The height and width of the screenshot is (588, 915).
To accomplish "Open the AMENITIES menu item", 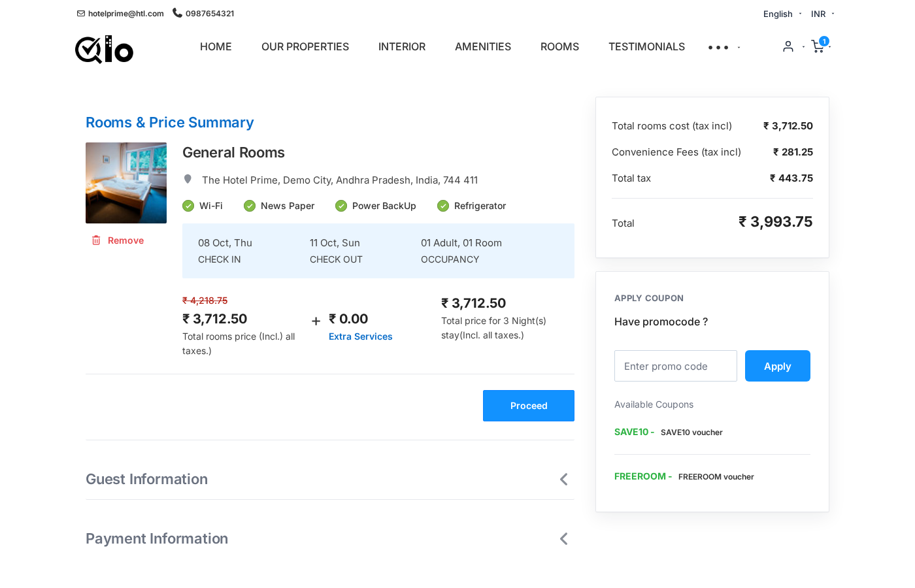I will tap(483, 46).
